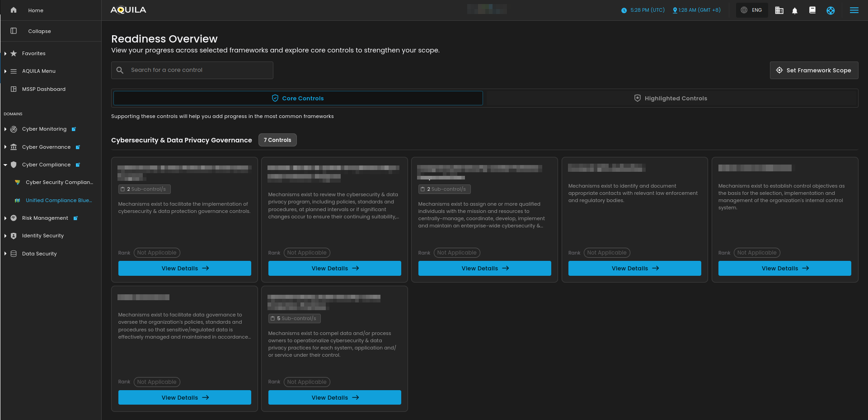The width and height of the screenshot is (868, 420).
Task: Switch to the Highlighted Controls tab
Action: pos(671,98)
